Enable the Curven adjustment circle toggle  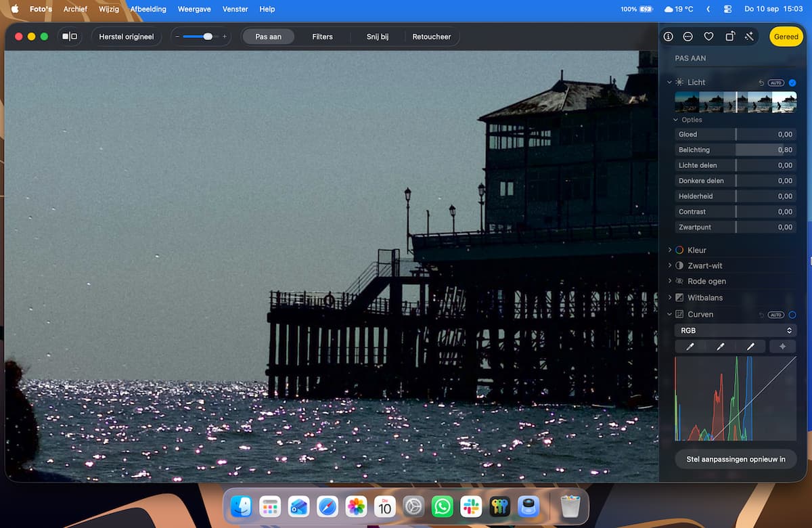792,315
